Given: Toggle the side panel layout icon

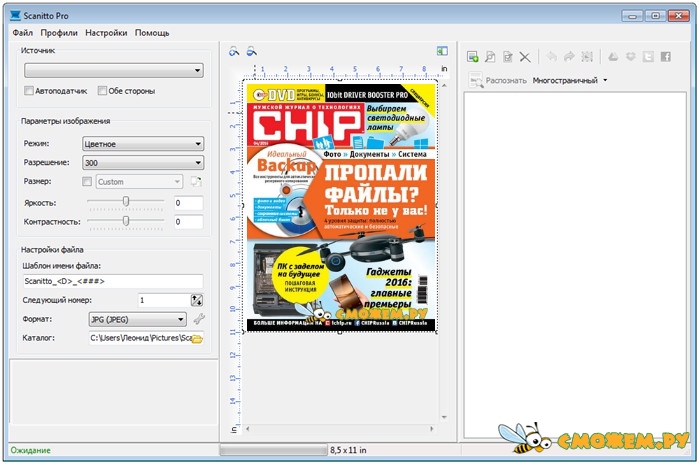Looking at the screenshot, I should click(442, 51).
